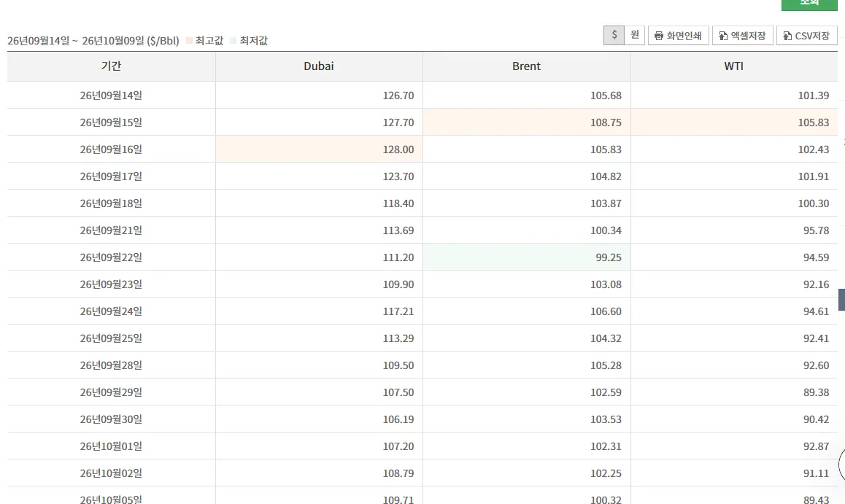Click Brent highest value 108.75
The width and height of the screenshot is (845, 504).
pos(606,123)
